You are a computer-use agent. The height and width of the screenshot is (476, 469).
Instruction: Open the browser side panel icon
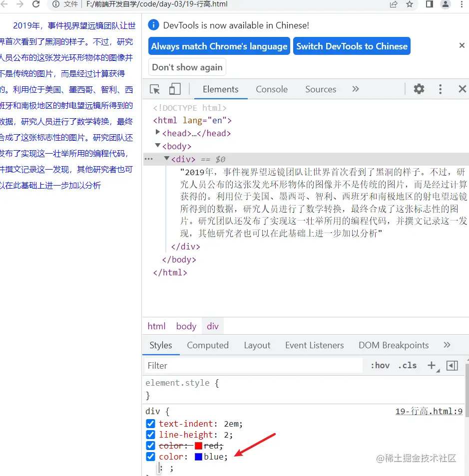pyautogui.click(x=429, y=4)
